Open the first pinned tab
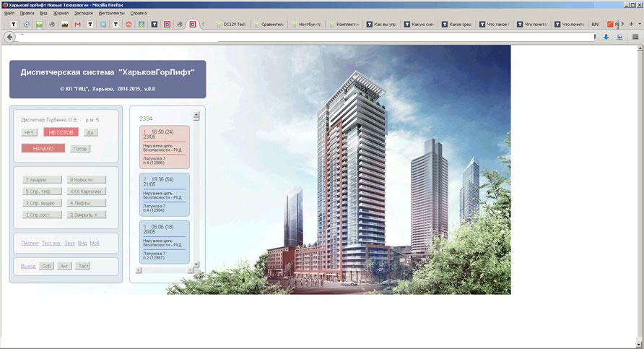The image size is (644, 349). (13, 25)
